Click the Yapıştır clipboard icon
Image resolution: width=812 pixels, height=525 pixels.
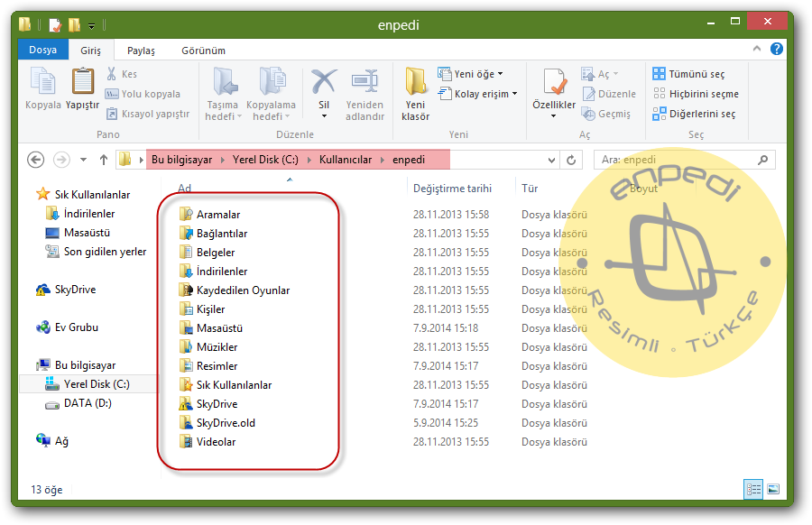[x=82, y=81]
